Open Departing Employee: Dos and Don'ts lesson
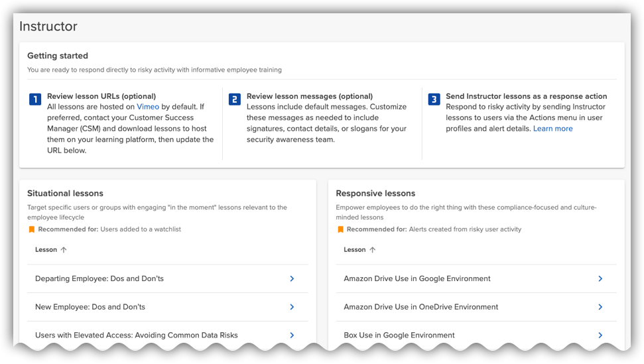The image size is (644, 364). [x=99, y=278]
